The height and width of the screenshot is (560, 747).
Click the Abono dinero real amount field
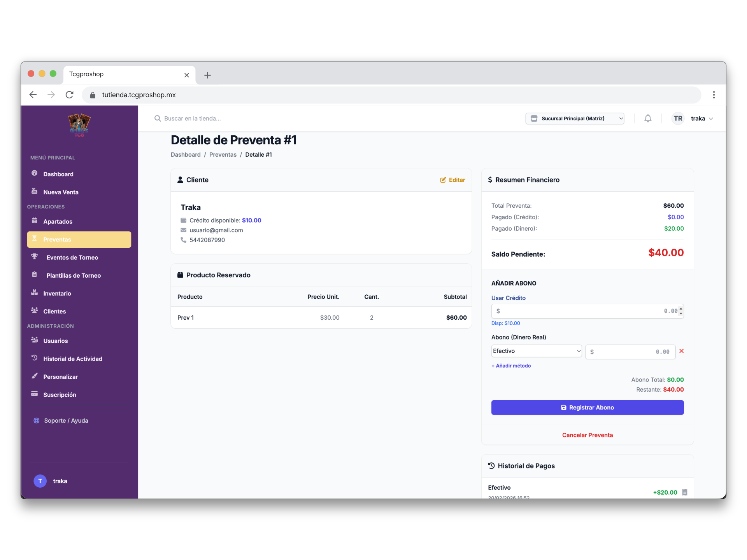[630, 352]
